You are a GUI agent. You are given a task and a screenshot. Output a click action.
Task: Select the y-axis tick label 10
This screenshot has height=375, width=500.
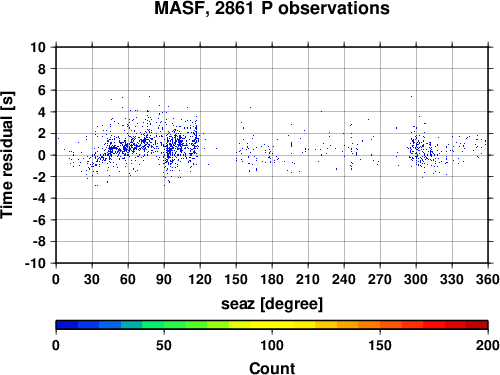38,47
